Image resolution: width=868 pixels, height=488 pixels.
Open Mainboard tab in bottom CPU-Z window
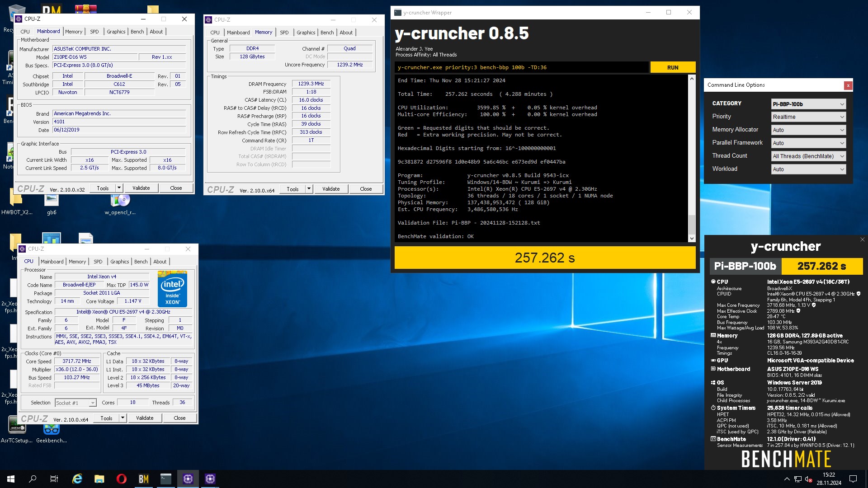pos(52,262)
